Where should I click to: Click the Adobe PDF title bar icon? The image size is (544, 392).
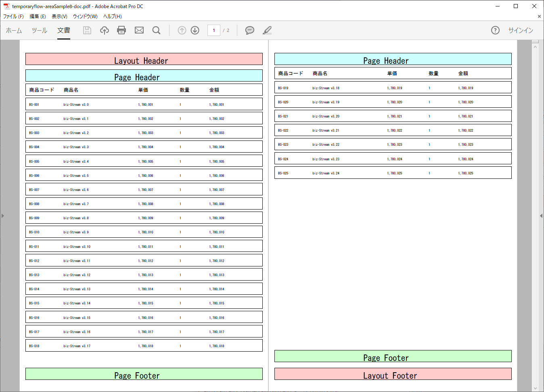[6, 6]
